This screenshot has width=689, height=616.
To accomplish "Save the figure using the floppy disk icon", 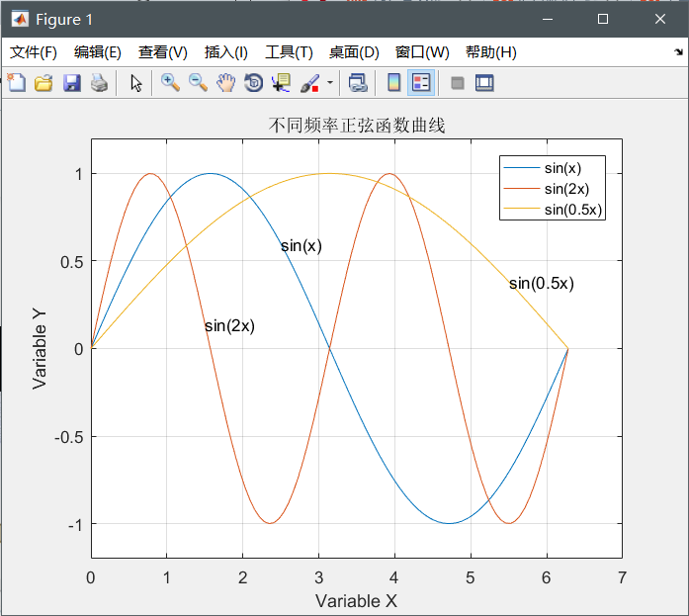I will [71, 83].
